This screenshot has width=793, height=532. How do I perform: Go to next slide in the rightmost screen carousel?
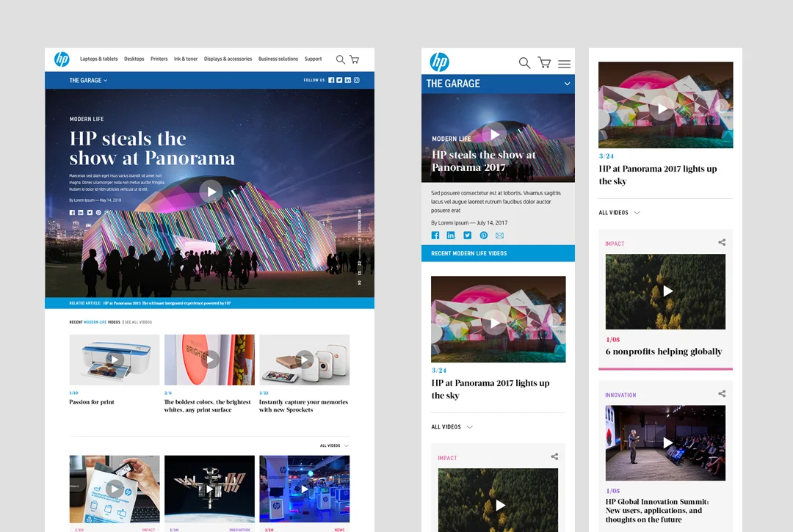click(x=723, y=106)
